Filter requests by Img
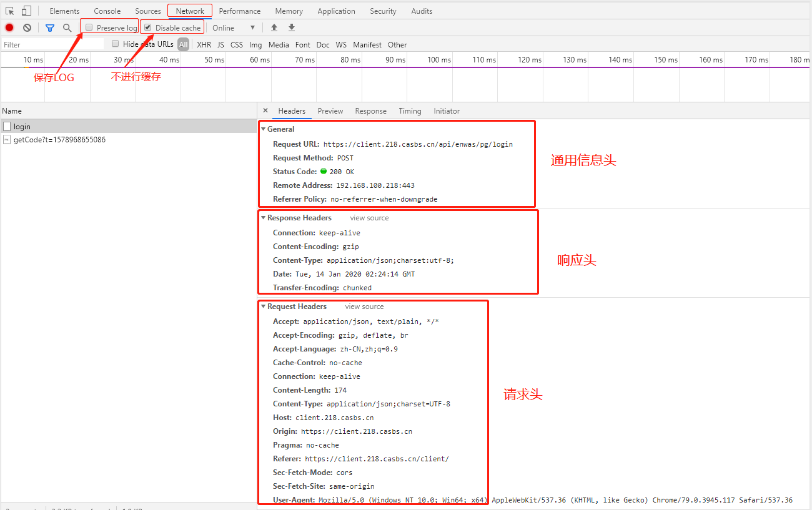 (255, 44)
